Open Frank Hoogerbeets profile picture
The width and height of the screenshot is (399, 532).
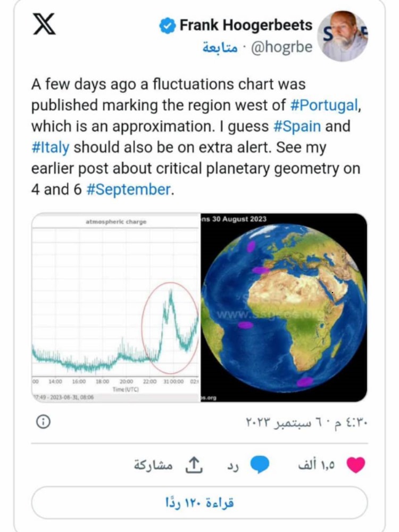[x=343, y=36]
